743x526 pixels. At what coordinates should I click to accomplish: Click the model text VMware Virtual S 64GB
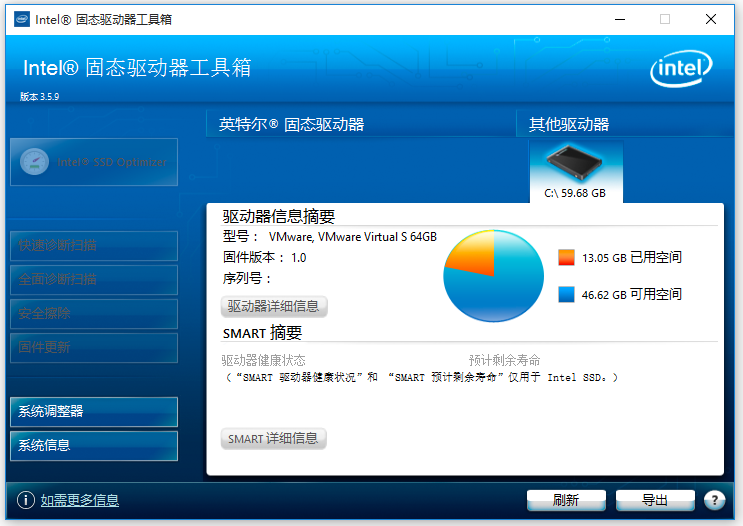click(353, 236)
